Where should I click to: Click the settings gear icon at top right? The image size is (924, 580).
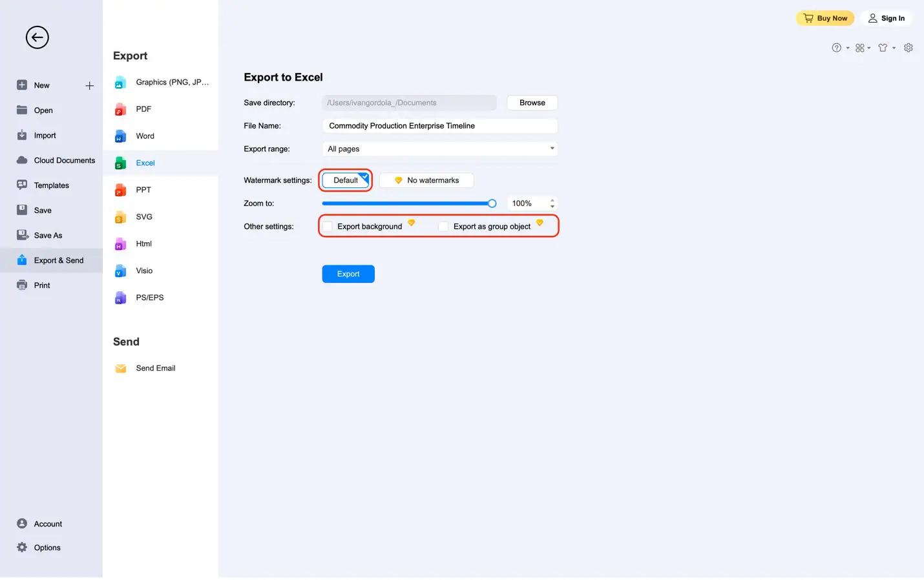908,48
